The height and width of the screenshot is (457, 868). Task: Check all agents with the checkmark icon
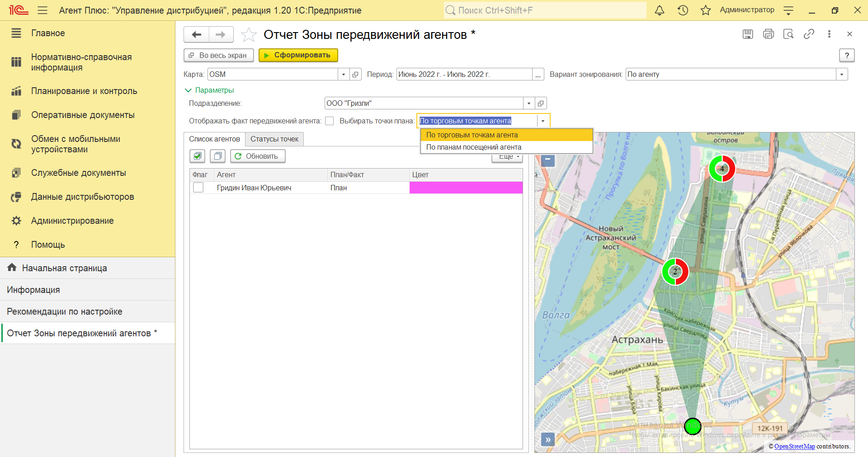tap(197, 156)
